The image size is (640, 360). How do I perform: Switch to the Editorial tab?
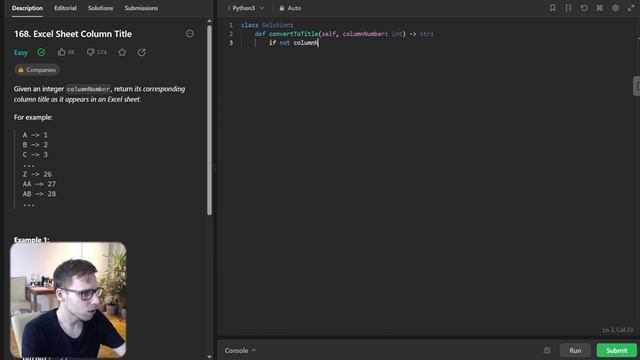[65, 8]
